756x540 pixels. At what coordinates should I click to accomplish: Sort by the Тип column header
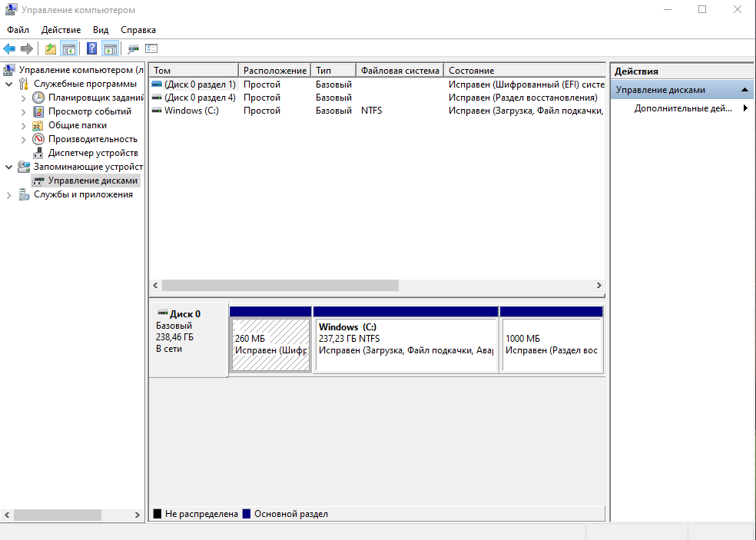[333, 71]
